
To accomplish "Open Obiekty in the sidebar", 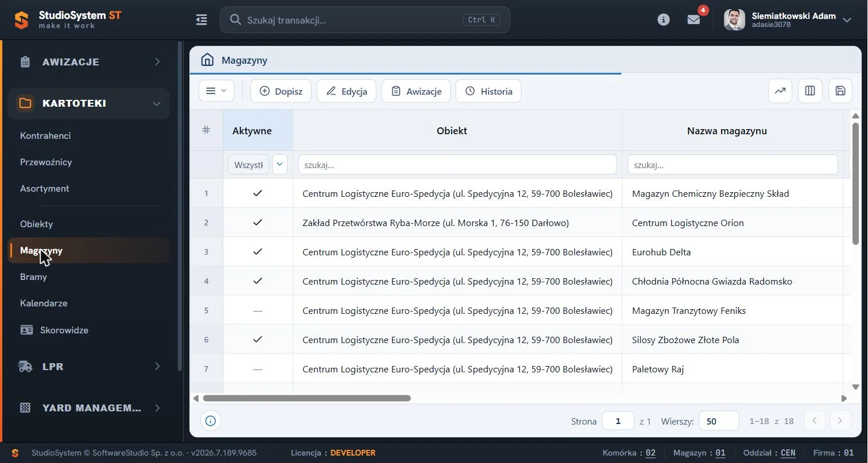I will [x=36, y=224].
